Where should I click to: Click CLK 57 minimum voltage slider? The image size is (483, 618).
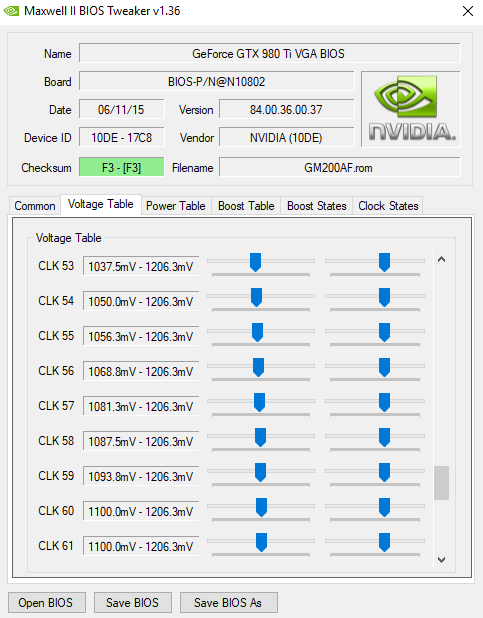[x=261, y=404]
